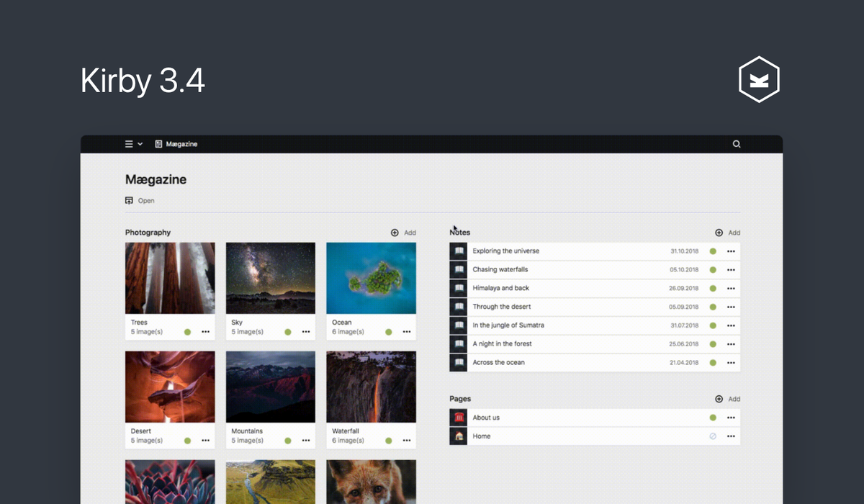Toggle status dot of Trees album
Image resolution: width=864 pixels, height=504 pixels.
[187, 332]
